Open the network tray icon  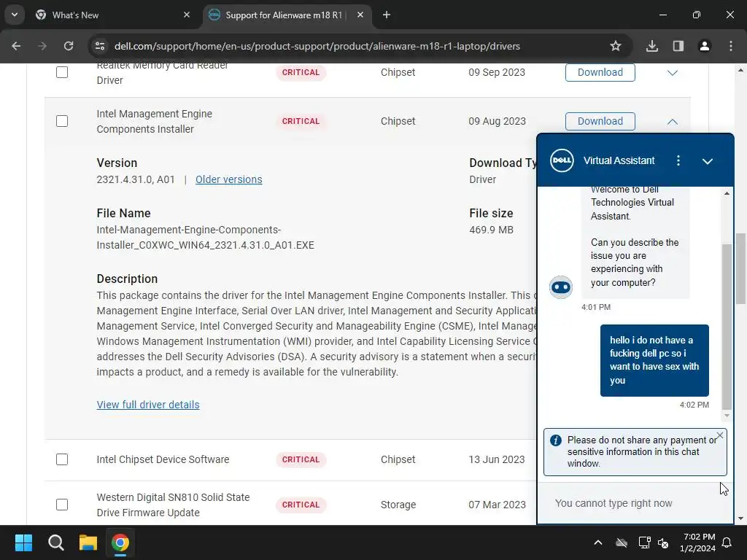click(644, 542)
